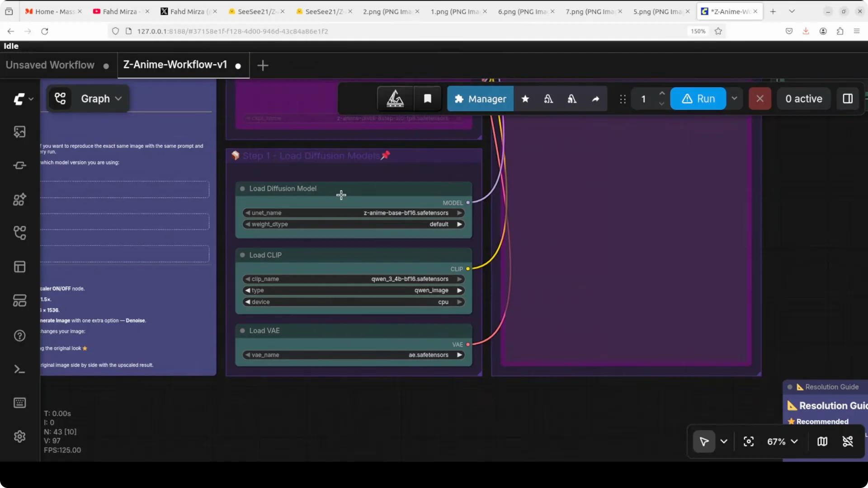Open the vae_name combo showing ae.safetensors

tap(354, 355)
